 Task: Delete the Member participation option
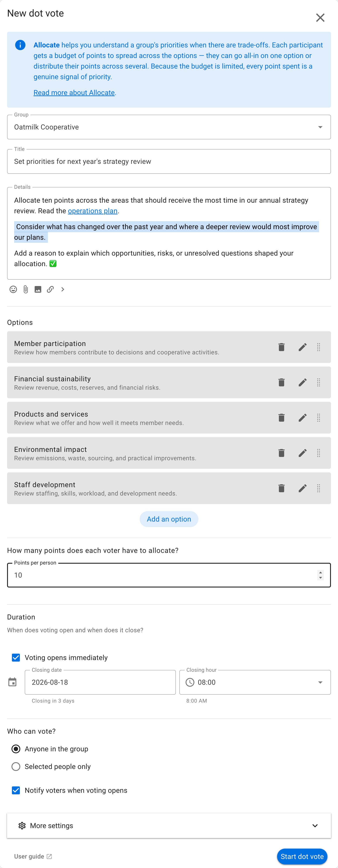(282, 347)
